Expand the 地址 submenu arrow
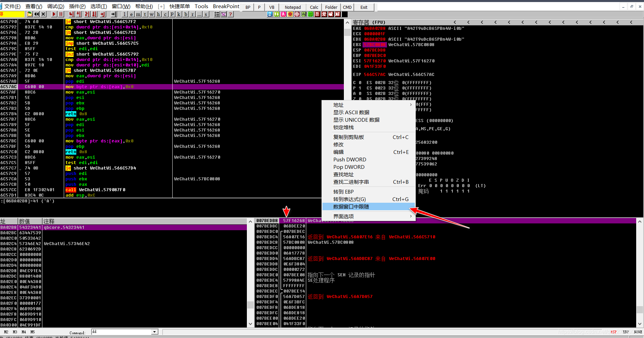 click(x=411, y=105)
